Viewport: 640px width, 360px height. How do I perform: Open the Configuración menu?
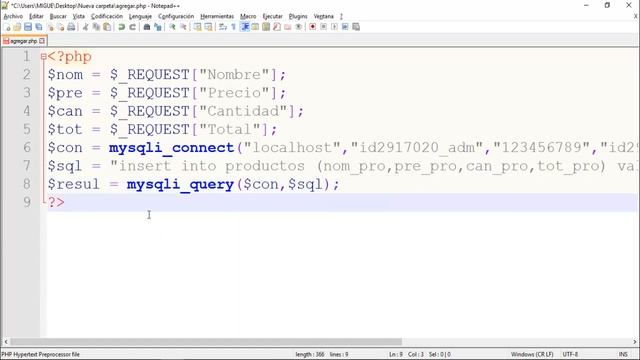point(176,16)
